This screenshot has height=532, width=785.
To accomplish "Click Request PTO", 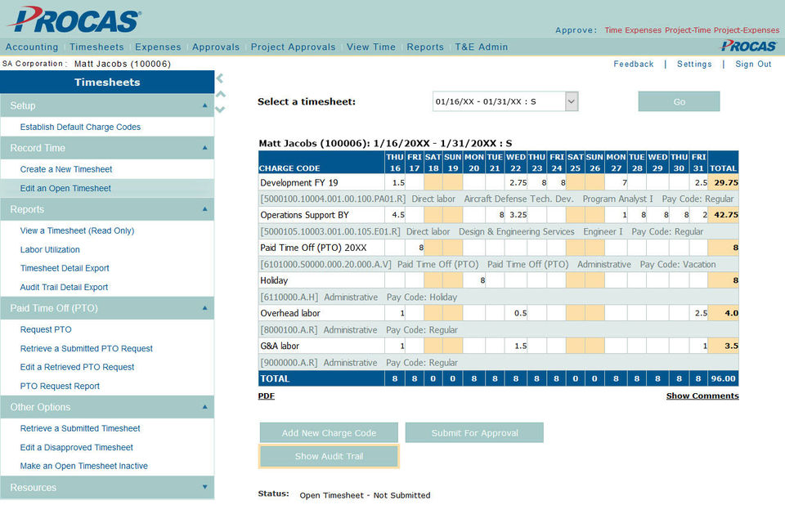I will [46, 329].
